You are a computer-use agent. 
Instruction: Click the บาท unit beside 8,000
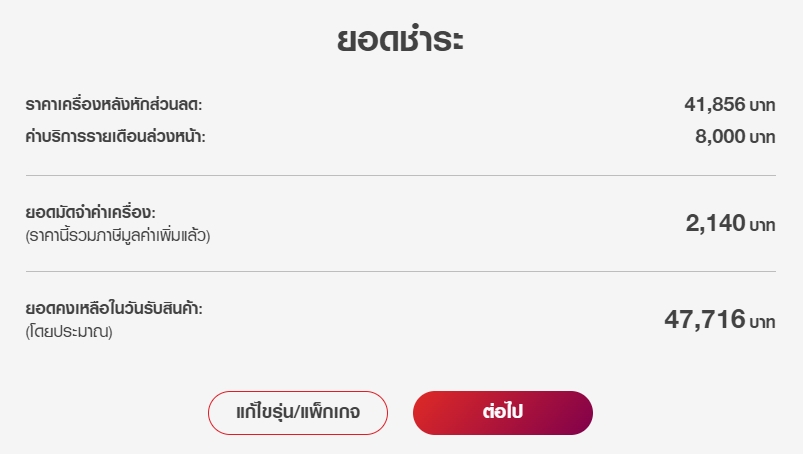[763, 137]
